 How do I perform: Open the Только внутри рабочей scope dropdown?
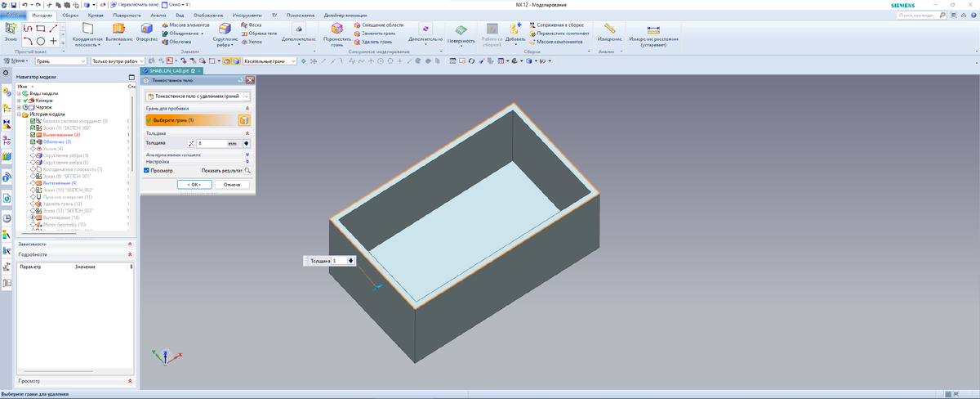[118, 61]
